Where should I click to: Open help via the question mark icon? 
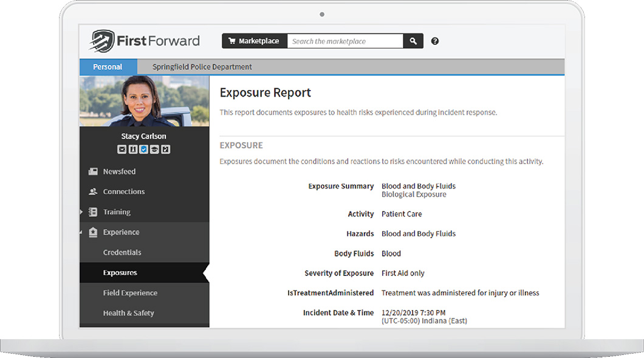click(x=435, y=41)
